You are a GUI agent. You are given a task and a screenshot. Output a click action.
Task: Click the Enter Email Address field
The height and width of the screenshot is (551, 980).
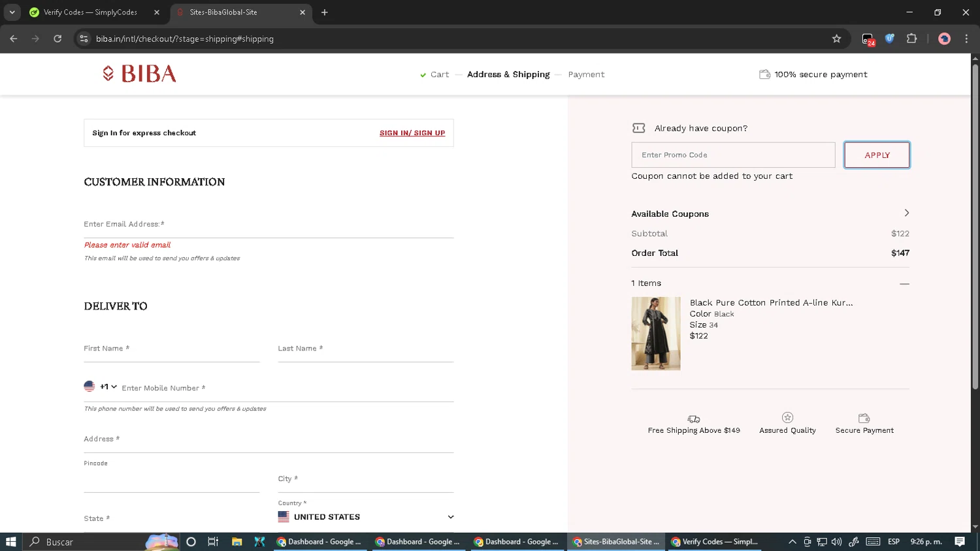pos(269,225)
